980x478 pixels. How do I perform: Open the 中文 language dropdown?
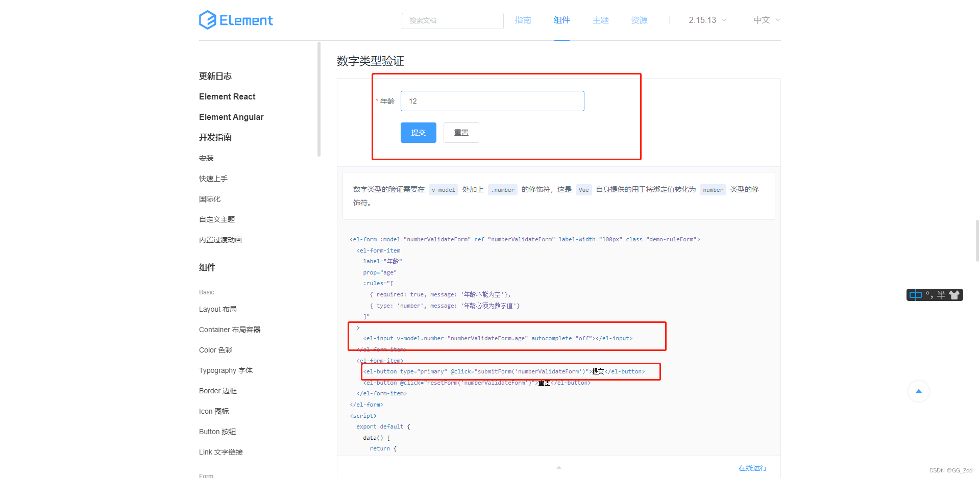click(767, 20)
